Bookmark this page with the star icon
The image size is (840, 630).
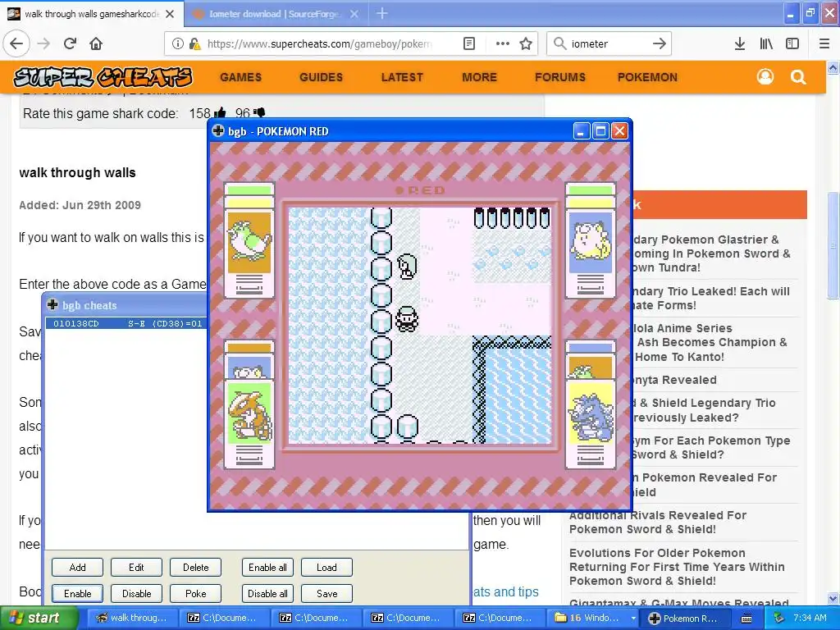[x=526, y=43]
